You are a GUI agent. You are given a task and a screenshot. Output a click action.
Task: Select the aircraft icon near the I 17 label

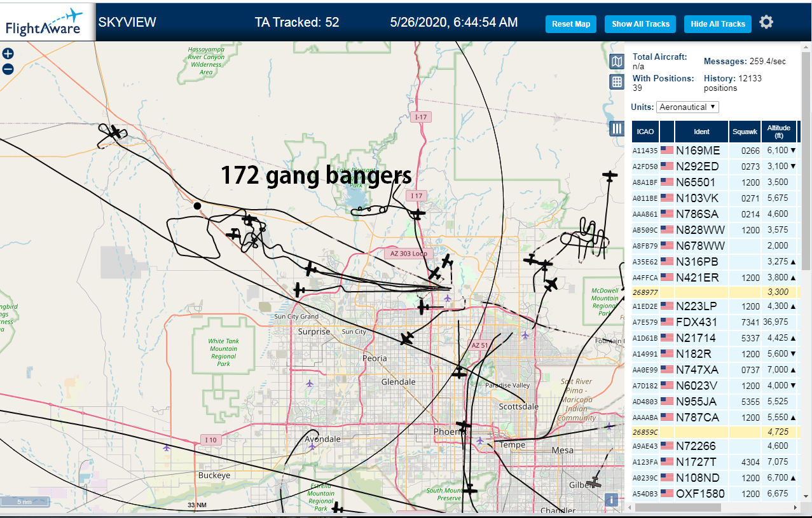coord(417,214)
